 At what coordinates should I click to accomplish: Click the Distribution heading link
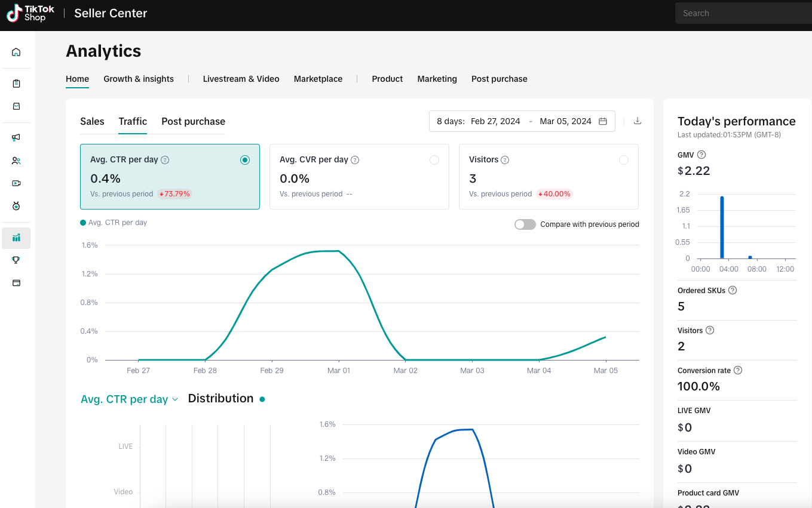[x=220, y=399]
